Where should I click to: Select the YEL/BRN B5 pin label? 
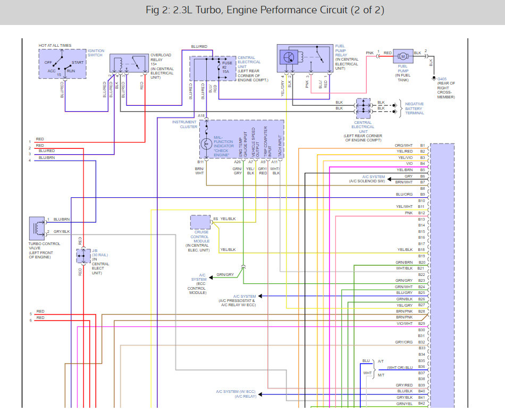click(x=411, y=170)
